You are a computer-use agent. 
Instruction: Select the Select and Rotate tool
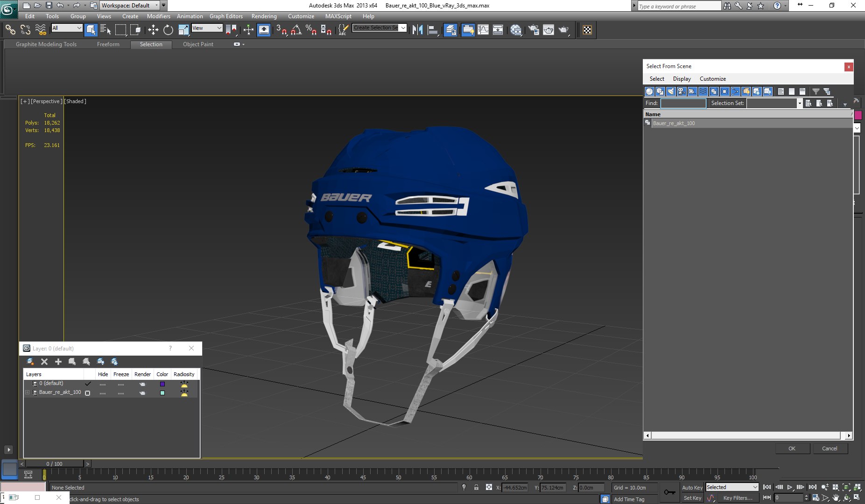point(168,30)
